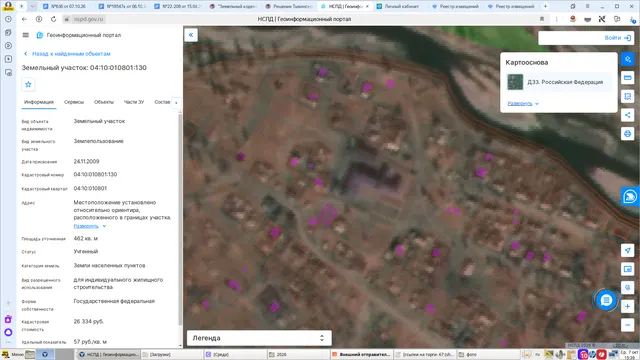Select the measure ruler tool on map

(x=628, y=78)
